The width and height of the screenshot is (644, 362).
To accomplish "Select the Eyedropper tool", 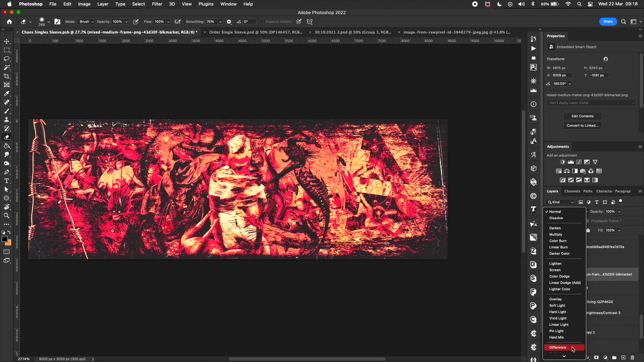I will [7, 93].
